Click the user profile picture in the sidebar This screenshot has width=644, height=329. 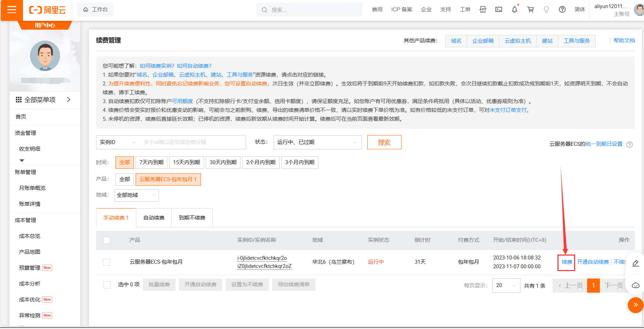coord(45,56)
